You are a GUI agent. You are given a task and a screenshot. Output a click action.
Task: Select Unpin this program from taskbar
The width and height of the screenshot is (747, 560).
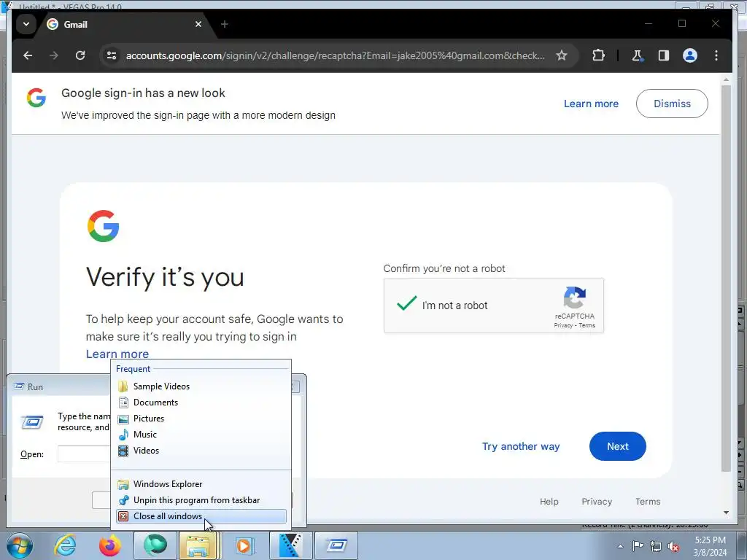point(201,500)
